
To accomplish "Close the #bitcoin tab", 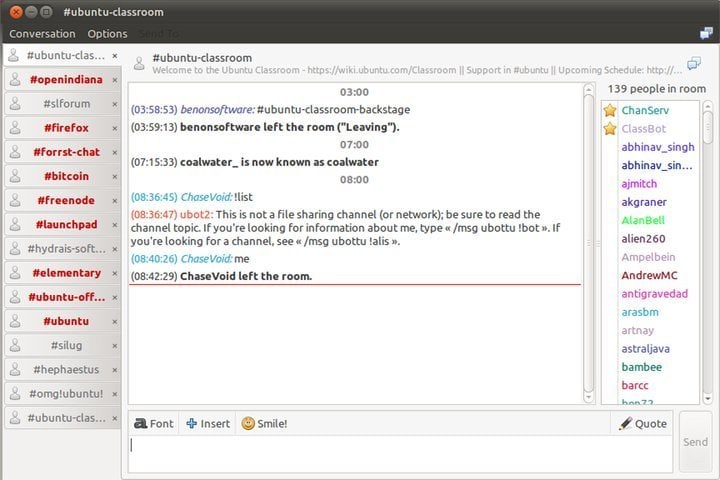I will coord(115,177).
